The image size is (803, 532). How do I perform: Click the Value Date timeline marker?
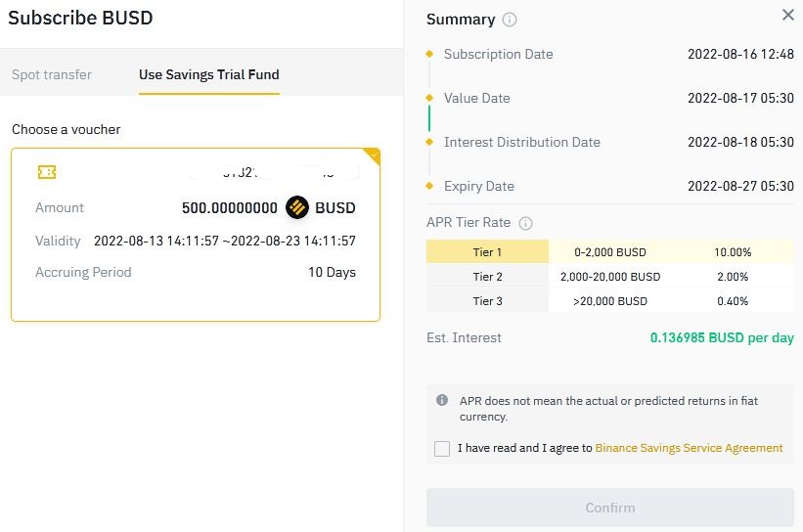429,98
